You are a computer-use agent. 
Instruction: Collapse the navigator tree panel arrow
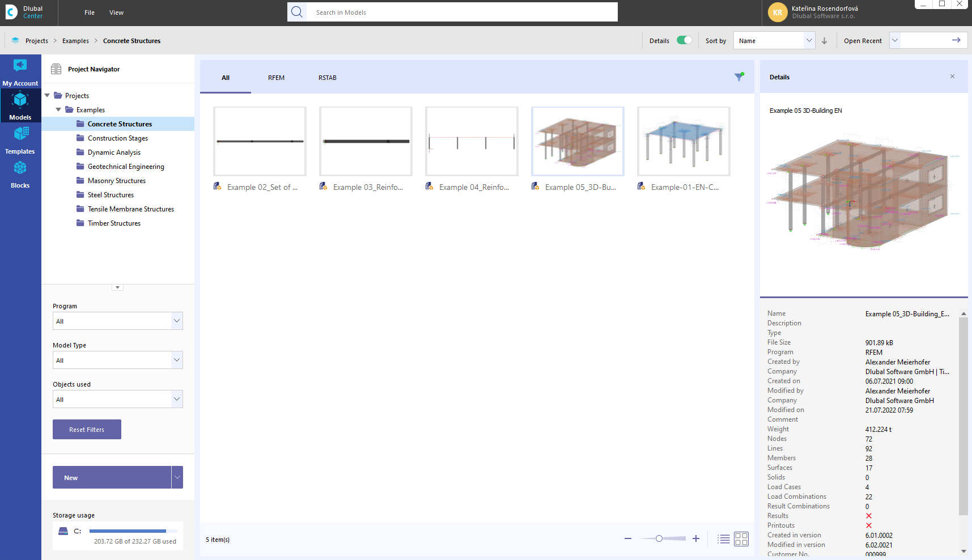(117, 287)
